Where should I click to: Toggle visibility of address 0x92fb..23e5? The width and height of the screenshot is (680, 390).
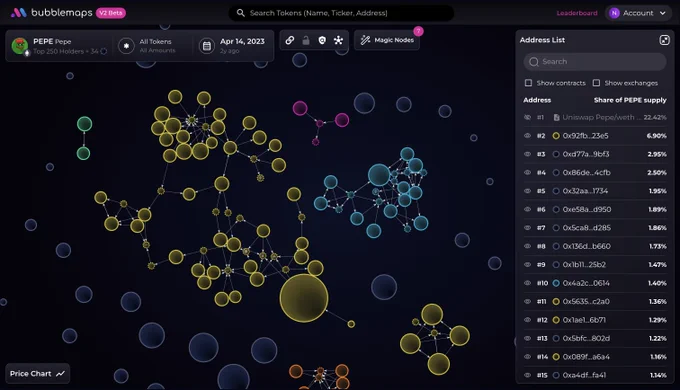pos(527,136)
